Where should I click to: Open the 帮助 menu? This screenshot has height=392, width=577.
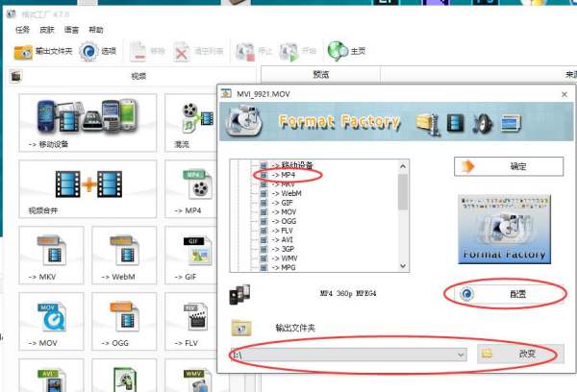point(96,30)
